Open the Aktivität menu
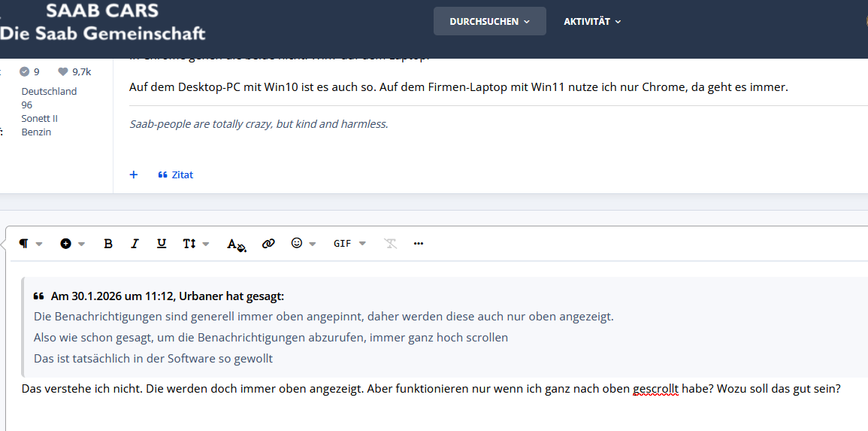 [592, 22]
